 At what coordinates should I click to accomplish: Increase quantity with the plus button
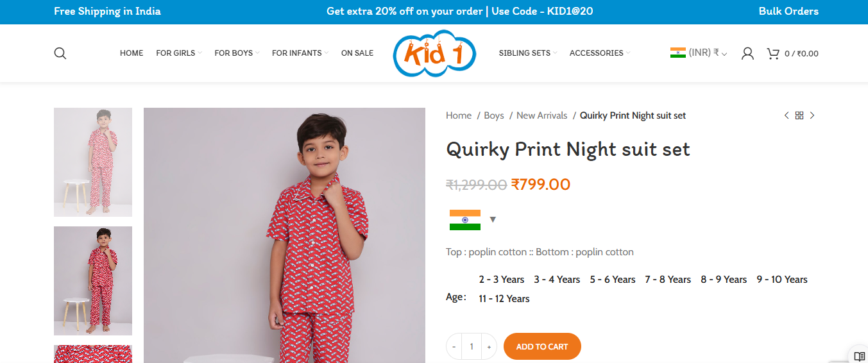489,346
